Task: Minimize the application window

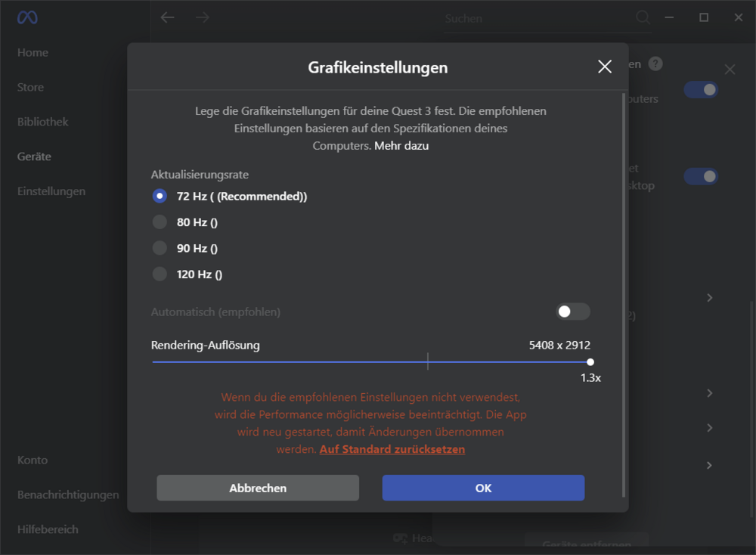Action: [x=669, y=18]
